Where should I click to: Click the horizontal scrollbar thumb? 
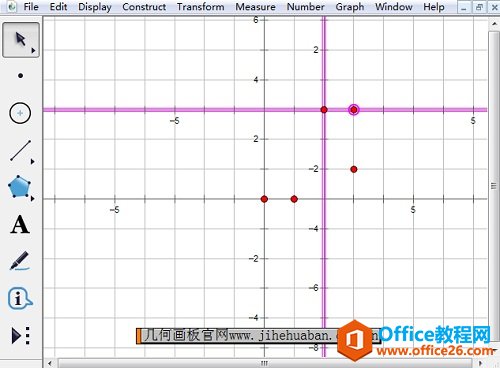click(x=265, y=363)
